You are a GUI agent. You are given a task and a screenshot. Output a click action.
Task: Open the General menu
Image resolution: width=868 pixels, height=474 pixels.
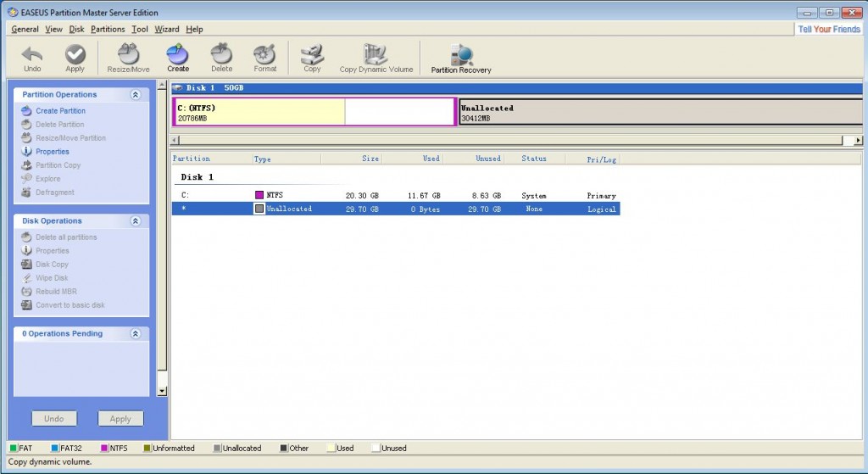25,30
